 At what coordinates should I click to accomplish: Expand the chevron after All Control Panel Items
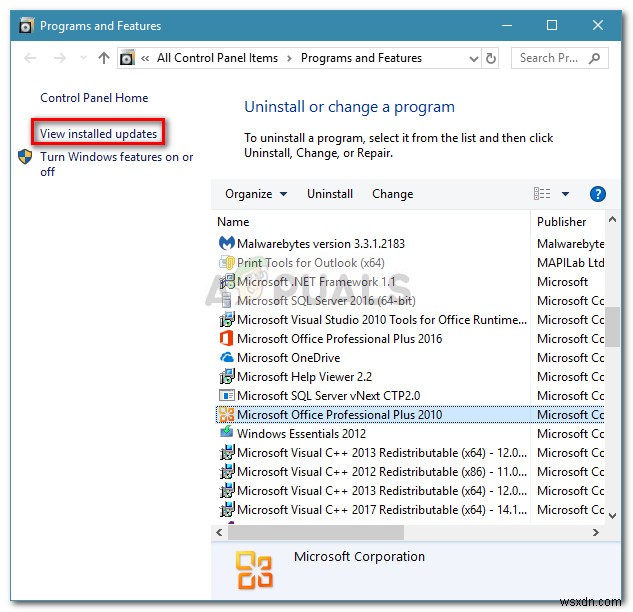tap(289, 59)
